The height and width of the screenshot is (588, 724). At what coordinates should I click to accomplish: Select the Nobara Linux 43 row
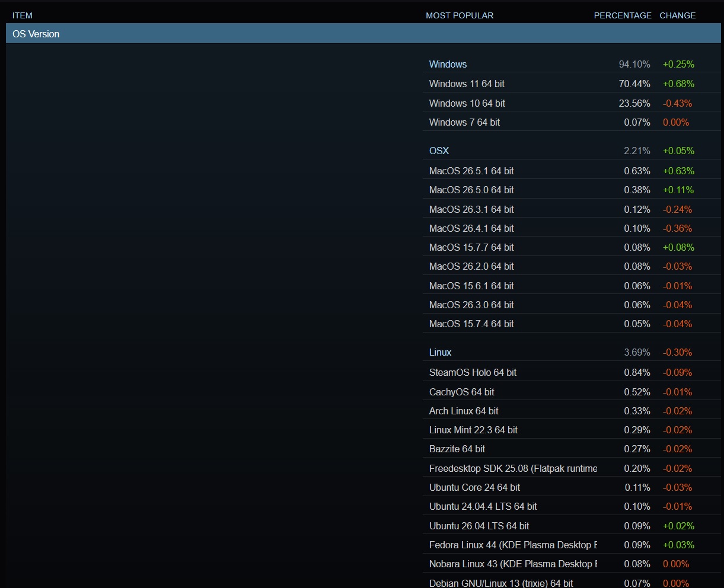(x=572, y=564)
